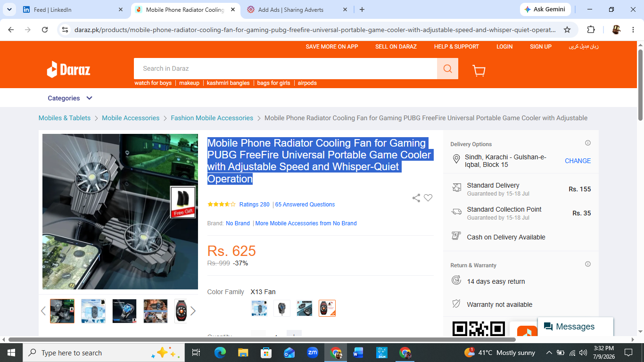Open Zoom from the taskbar
Image resolution: width=644 pixels, height=362 pixels.
[x=312, y=353]
